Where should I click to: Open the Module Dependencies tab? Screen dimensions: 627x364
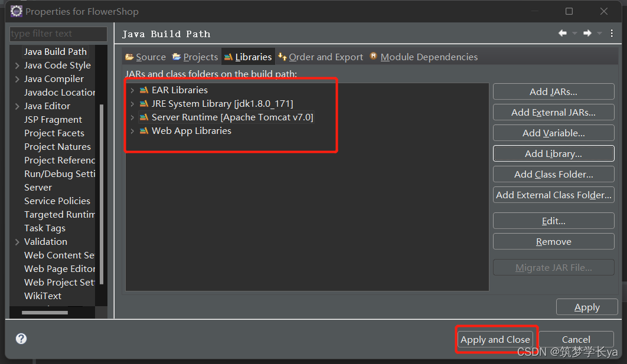pyautogui.click(x=424, y=57)
